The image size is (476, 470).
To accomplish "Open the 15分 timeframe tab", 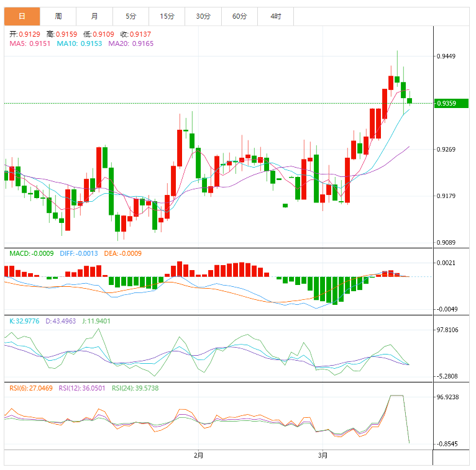I will (x=167, y=16).
